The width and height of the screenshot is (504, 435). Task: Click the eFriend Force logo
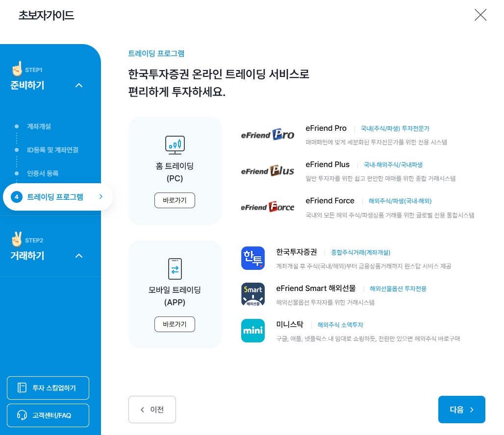coord(267,207)
